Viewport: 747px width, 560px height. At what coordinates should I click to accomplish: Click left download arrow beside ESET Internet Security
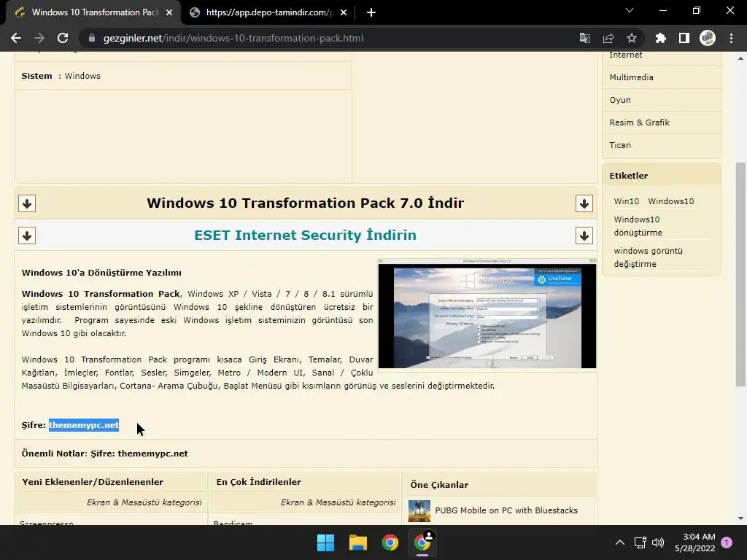pos(27,236)
